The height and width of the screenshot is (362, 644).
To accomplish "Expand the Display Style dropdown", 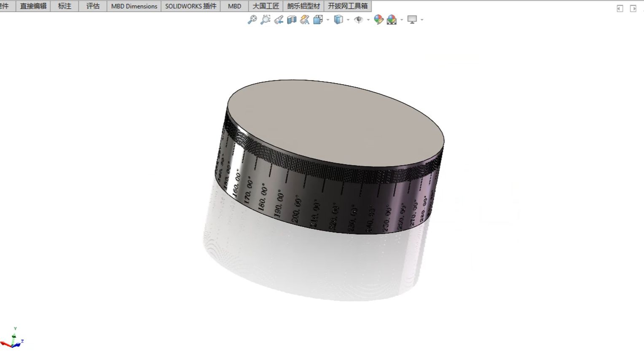I will (348, 19).
